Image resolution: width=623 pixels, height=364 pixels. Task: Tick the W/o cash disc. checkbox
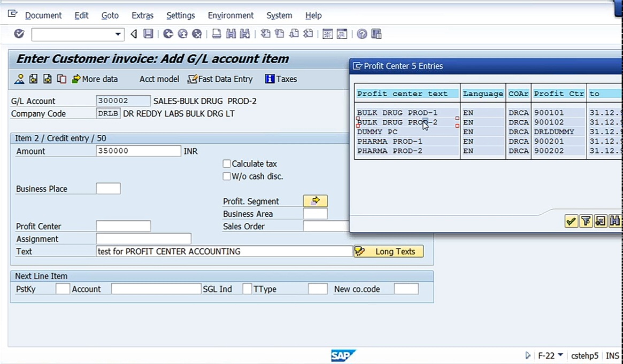click(x=227, y=176)
